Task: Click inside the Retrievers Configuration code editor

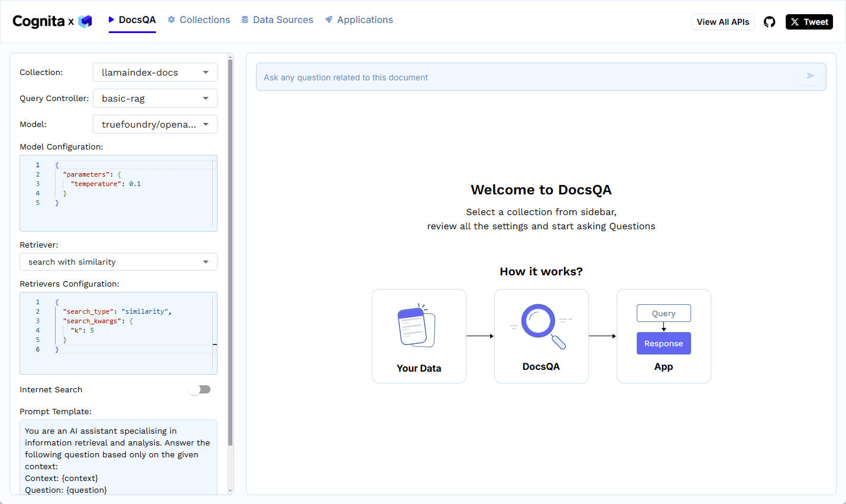Action: coord(118,333)
